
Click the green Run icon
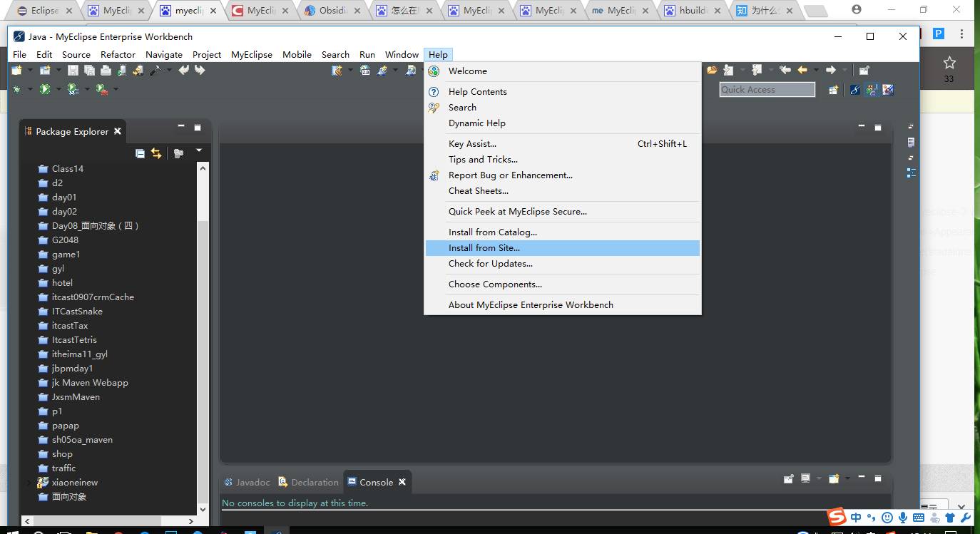click(45, 89)
